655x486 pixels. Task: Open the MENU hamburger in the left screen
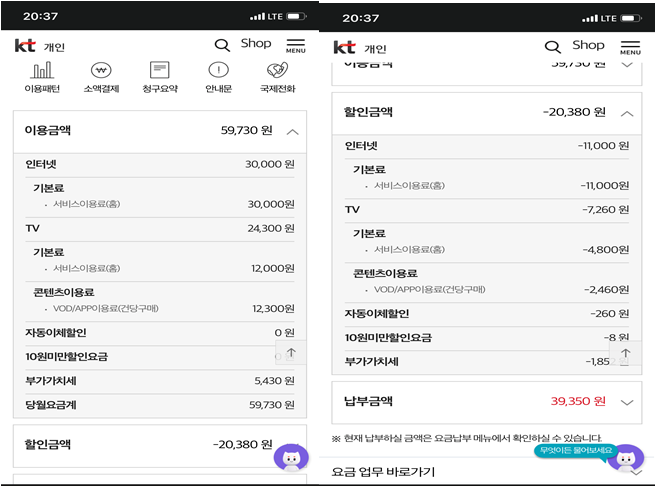click(x=295, y=47)
